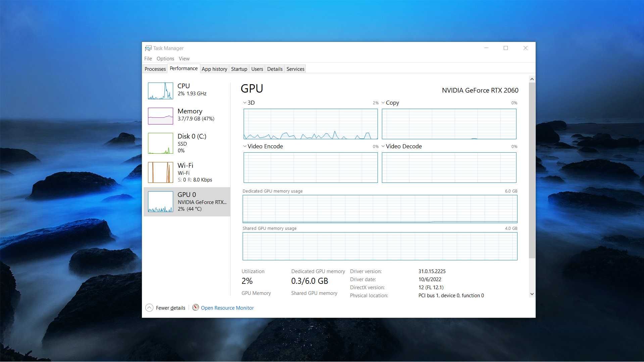
Task: Click the driver version 31.0.15.2225 value
Action: pyautogui.click(x=432, y=271)
